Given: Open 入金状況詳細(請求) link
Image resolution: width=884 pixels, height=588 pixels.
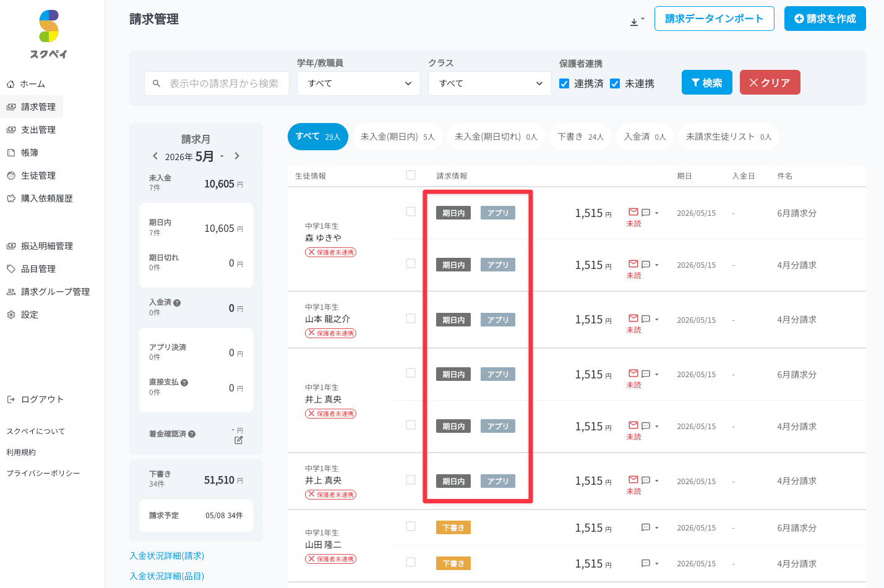Looking at the screenshot, I should 166,556.
